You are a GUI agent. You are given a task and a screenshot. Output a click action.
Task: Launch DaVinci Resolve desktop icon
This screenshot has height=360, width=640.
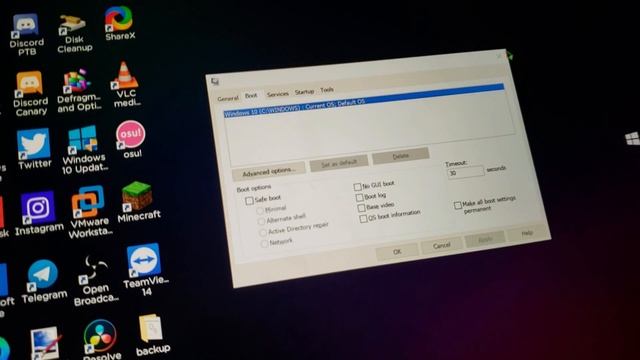point(101,340)
